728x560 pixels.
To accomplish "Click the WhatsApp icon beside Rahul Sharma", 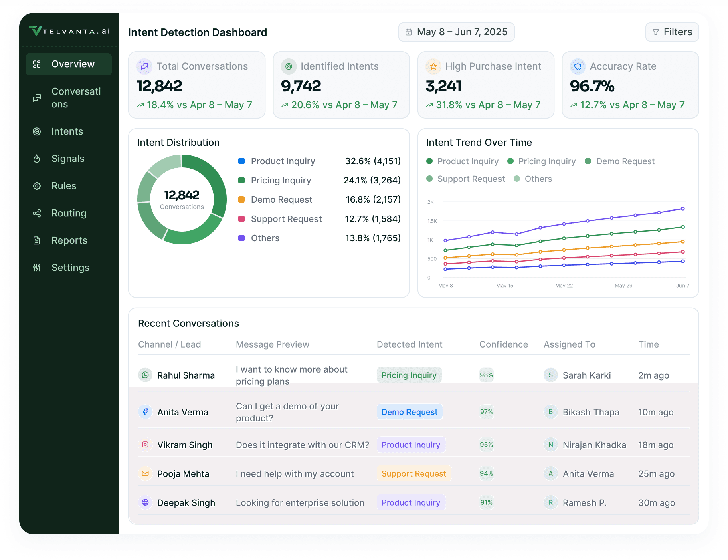I will 145,375.
